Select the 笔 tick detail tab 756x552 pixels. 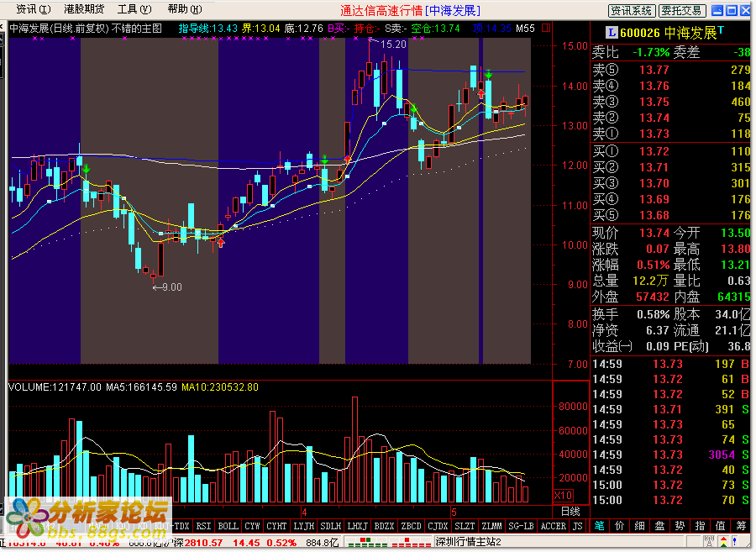pos(599,526)
